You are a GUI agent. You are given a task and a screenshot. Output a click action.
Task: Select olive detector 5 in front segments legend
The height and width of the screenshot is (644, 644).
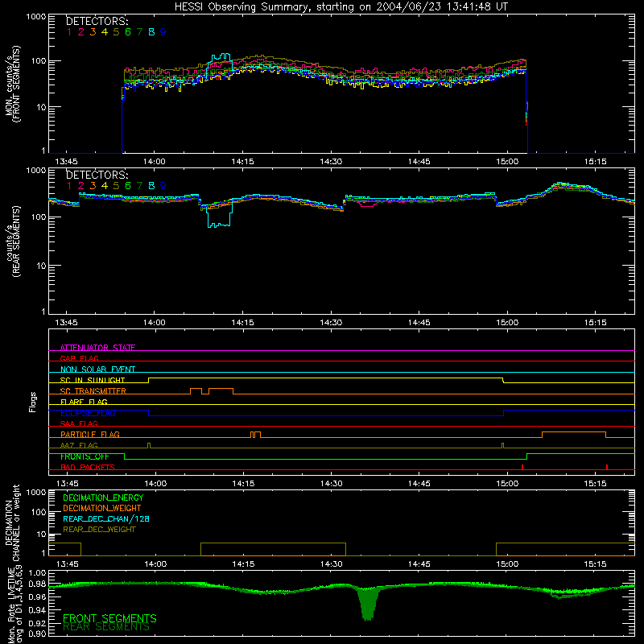[116, 32]
